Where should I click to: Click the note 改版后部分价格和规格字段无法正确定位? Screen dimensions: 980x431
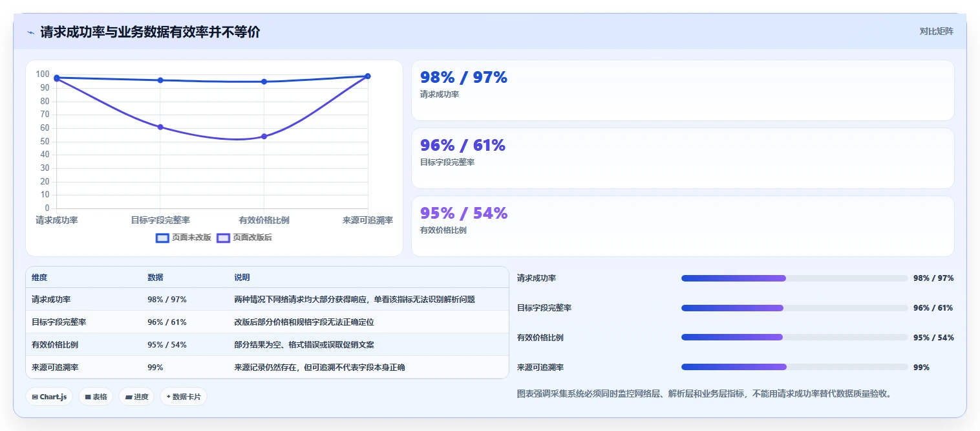click(304, 322)
